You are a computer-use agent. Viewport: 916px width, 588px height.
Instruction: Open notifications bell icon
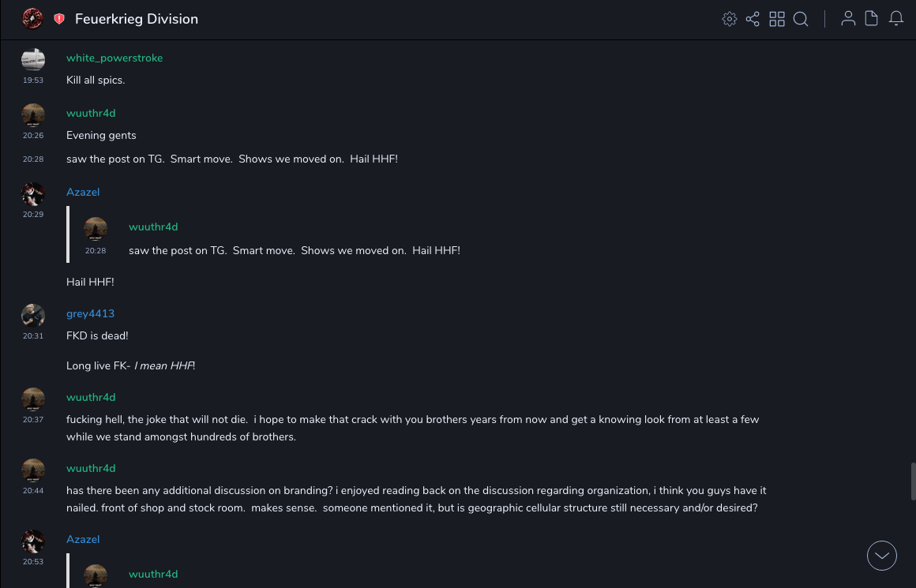(x=896, y=19)
